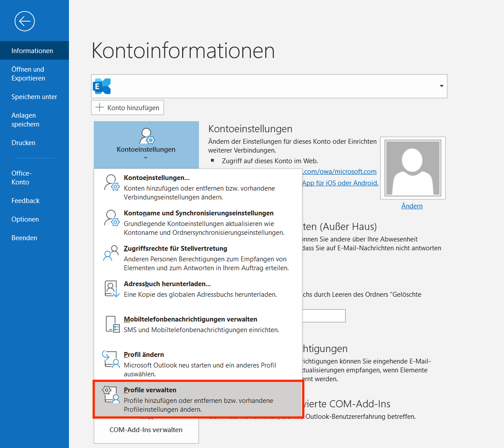Open the Öffnen und Exportieren tab
This screenshot has width=504, height=448.
tap(28, 74)
